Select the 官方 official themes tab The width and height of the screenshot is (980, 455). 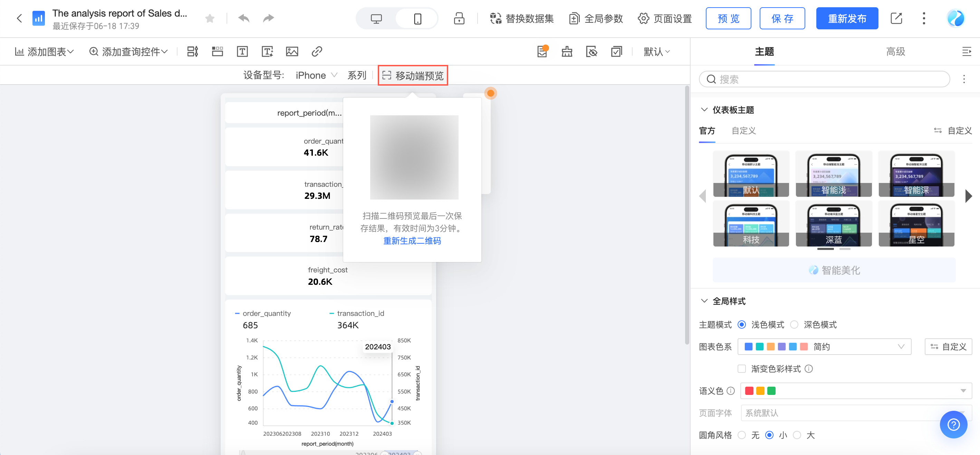[707, 131]
